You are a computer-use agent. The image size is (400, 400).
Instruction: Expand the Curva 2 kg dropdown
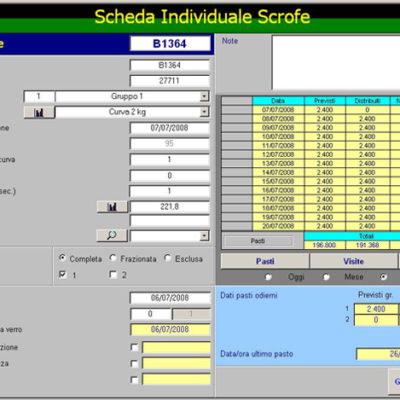[204, 112]
